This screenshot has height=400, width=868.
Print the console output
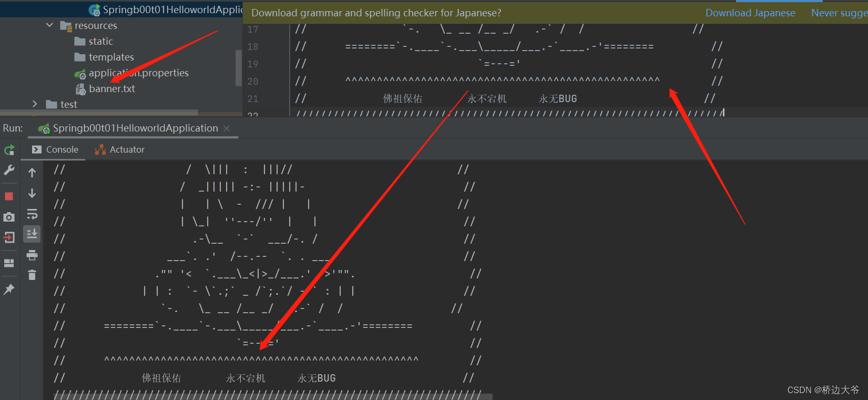[x=32, y=255]
